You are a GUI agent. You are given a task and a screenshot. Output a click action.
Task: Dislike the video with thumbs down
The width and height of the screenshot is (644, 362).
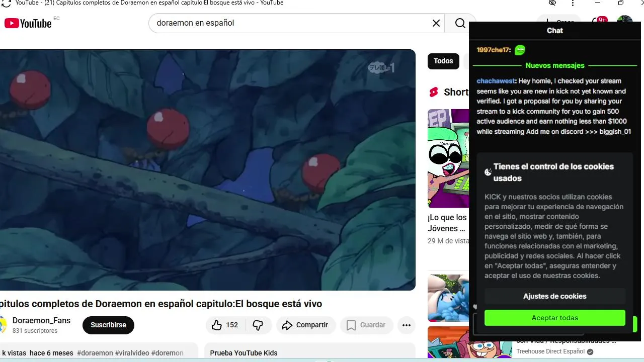pos(258,325)
